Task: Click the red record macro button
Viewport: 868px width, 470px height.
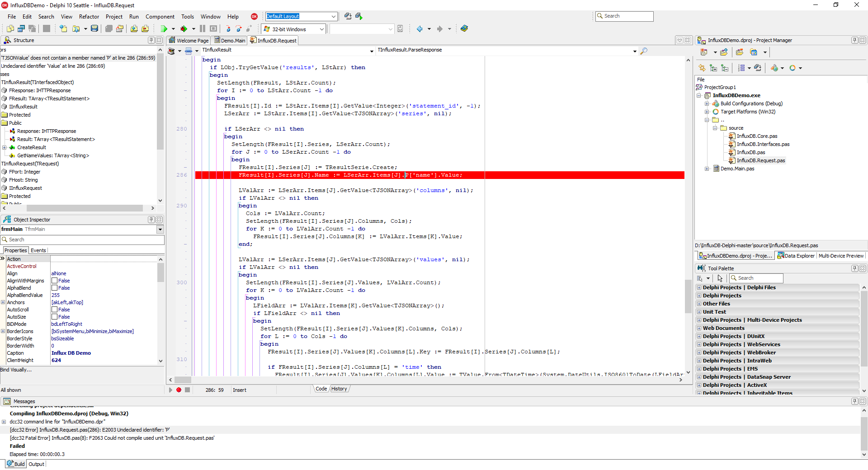Action: click(179, 390)
